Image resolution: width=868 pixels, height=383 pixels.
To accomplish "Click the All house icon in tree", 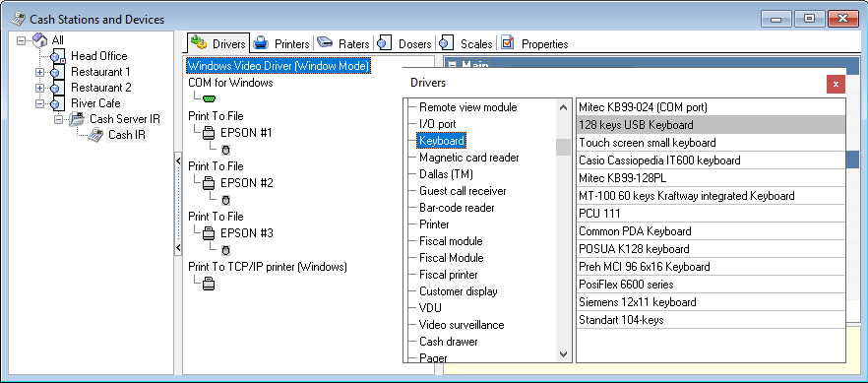I will (x=40, y=39).
